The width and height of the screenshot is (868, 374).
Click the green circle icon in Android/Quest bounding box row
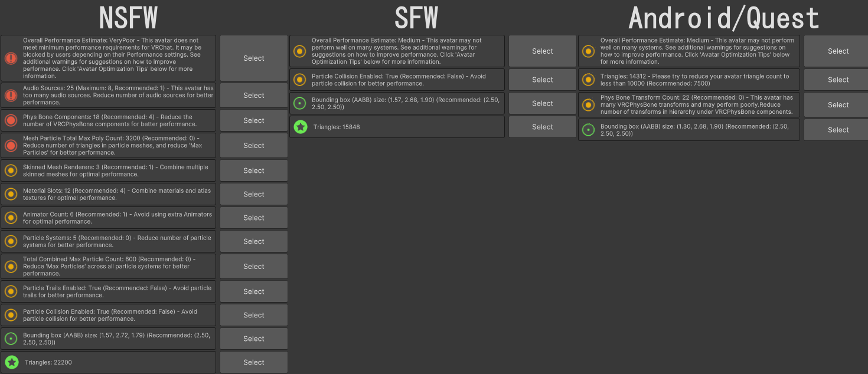click(x=588, y=130)
